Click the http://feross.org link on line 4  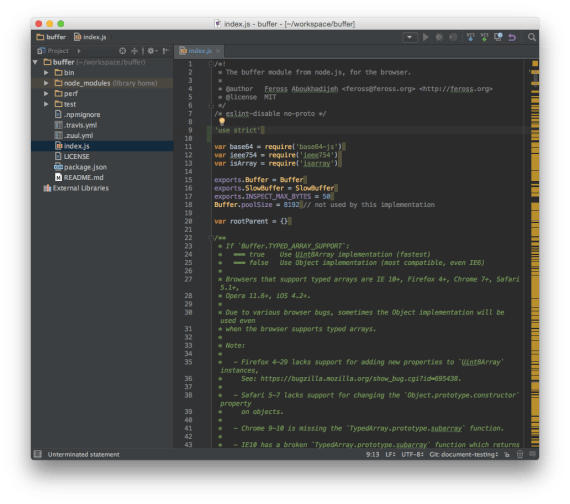[x=456, y=89]
